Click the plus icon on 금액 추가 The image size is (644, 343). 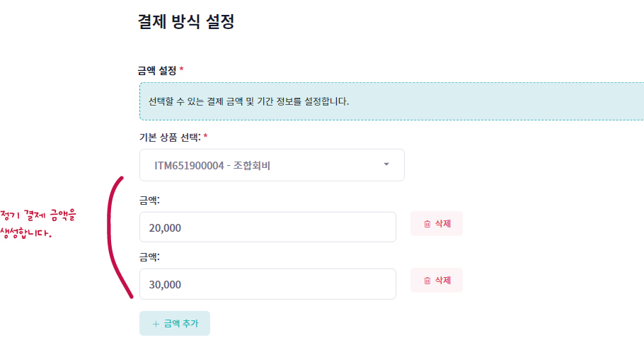[x=156, y=323]
